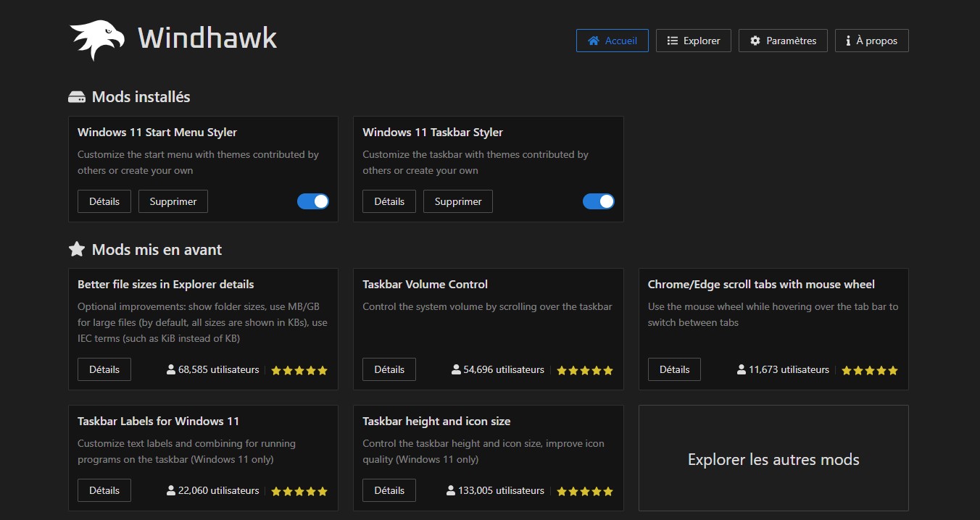Screen dimensions: 980x520
Task: Click the Taskbar Volume Control title
Action: tap(425, 285)
